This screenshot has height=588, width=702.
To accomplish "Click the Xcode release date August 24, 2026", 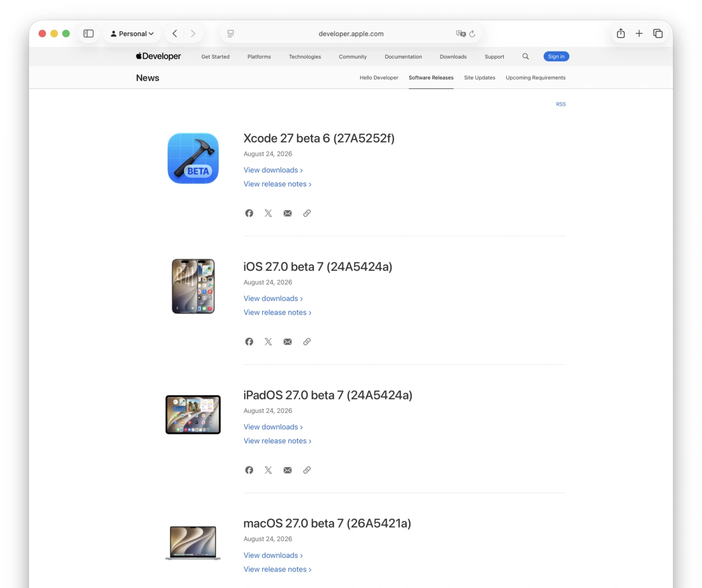I will [x=268, y=154].
